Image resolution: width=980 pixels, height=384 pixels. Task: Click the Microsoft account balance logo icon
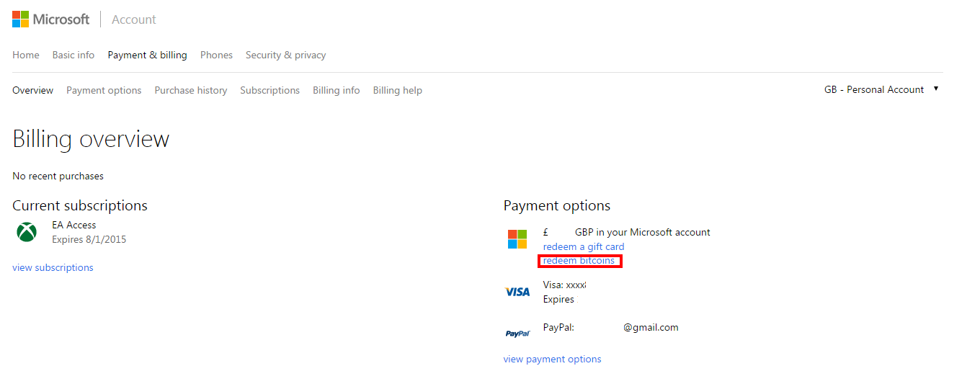click(x=517, y=239)
